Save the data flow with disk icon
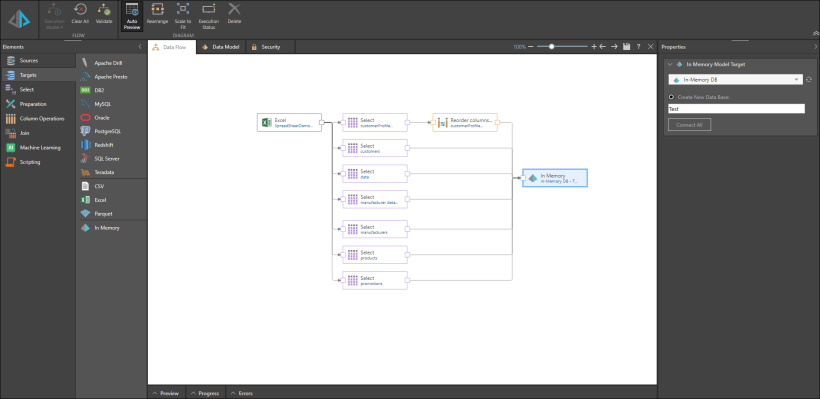This screenshot has height=399, width=820. tap(627, 47)
